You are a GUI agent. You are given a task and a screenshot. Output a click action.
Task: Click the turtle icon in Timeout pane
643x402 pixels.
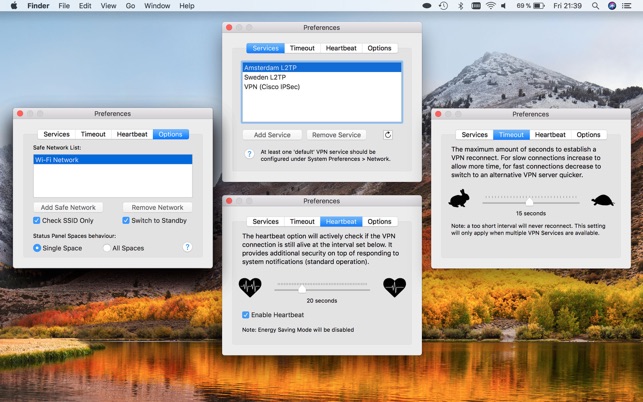pyautogui.click(x=602, y=200)
